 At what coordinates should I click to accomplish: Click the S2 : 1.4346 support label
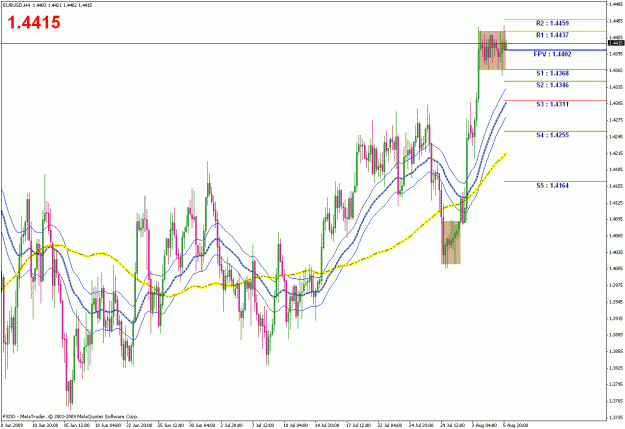(x=552, y=85)
